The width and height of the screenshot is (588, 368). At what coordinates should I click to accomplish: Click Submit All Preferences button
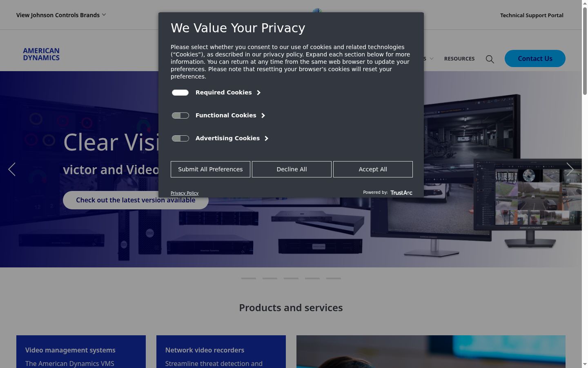click(x=210, y=169)
